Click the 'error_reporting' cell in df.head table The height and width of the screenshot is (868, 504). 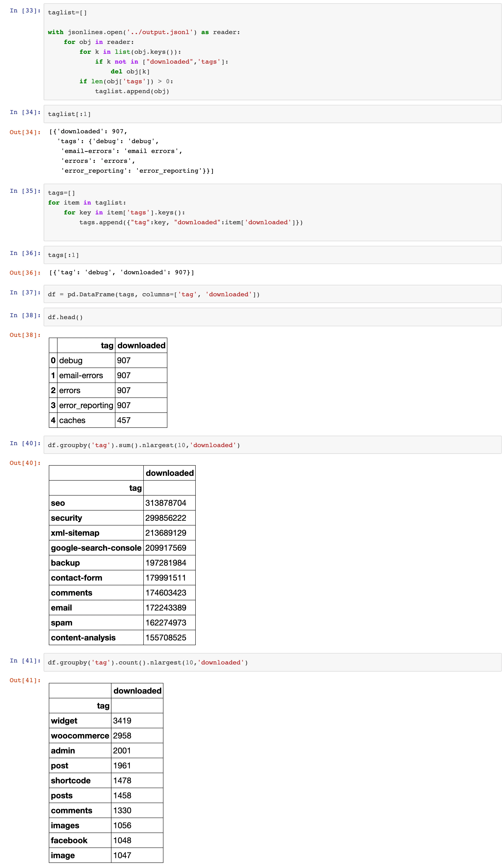click(x=86, y=405)
